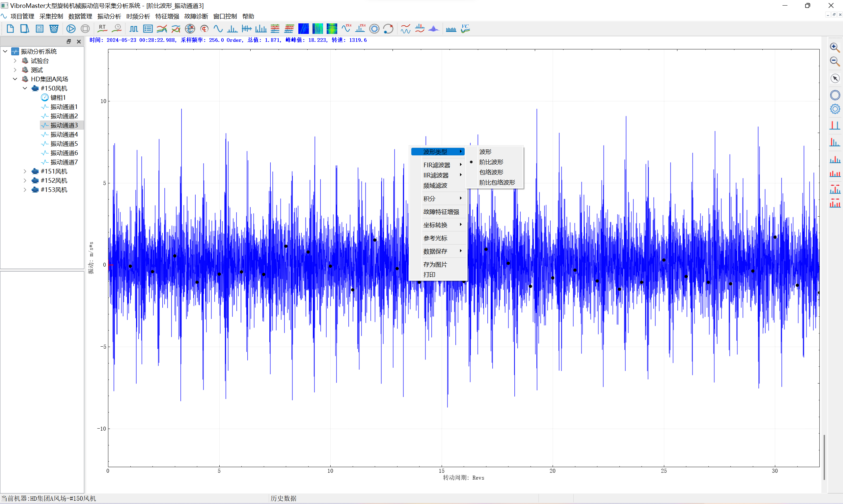Zoom in with magnifier plus icon
The width and height of the screenshot is (843, 504).
(x=834, y=47)
